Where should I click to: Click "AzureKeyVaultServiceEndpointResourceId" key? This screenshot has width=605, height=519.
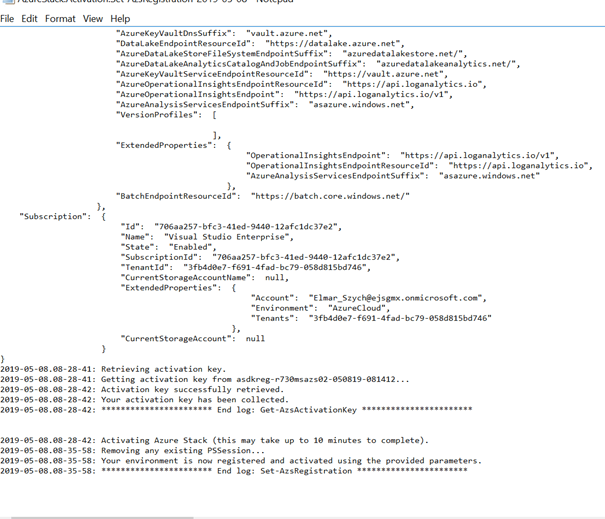coord(214,74)
